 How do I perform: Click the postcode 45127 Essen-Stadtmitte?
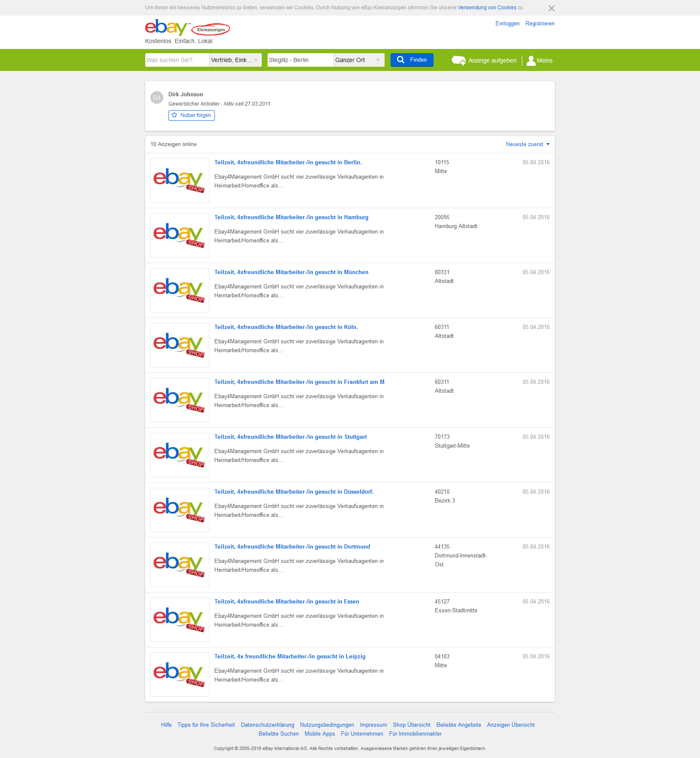point(456,606)
